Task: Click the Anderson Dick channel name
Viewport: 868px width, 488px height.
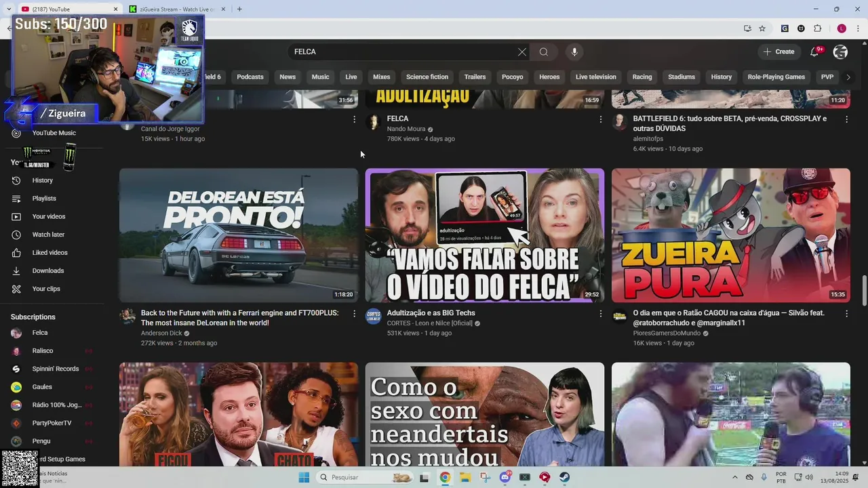Action: (161, 333)
